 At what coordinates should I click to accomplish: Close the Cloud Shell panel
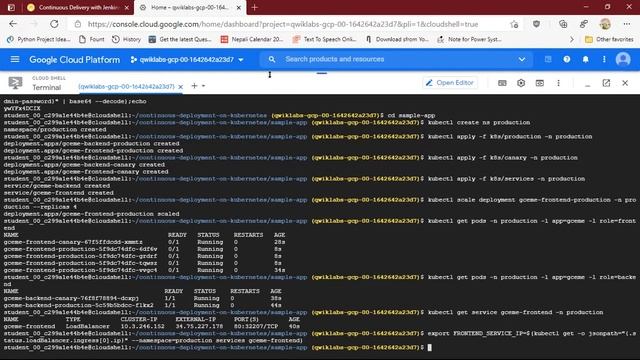click(x=625, y=83)
